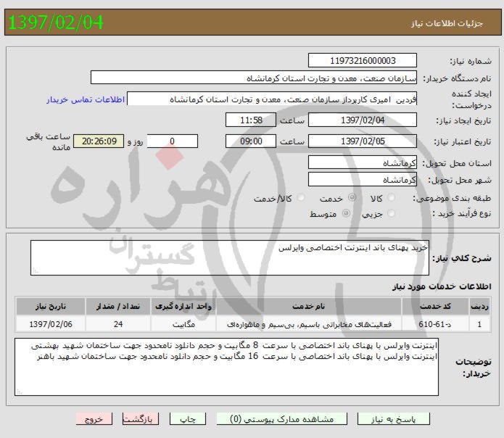The height and width of the screenshot is (438, 504).
Task: Click the تاریخ نیاز column header
Action: pyautogui.click(x=51, y=306)
